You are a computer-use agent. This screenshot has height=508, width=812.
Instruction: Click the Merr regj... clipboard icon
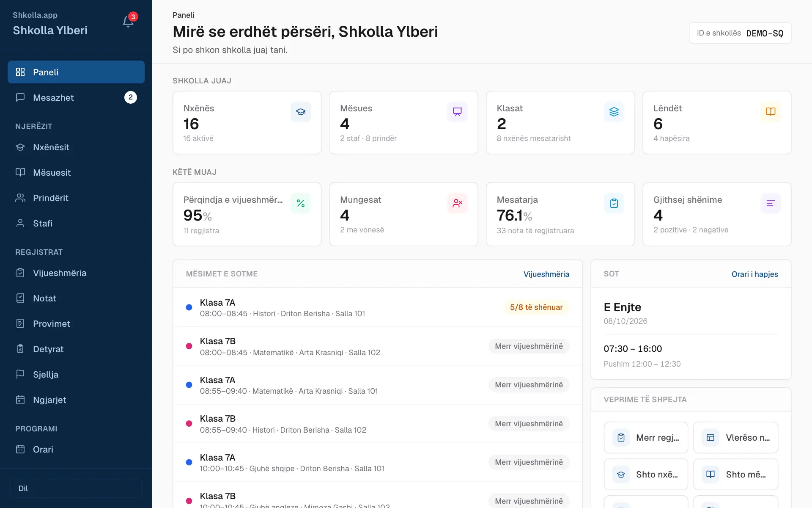[x=621, y=438]
